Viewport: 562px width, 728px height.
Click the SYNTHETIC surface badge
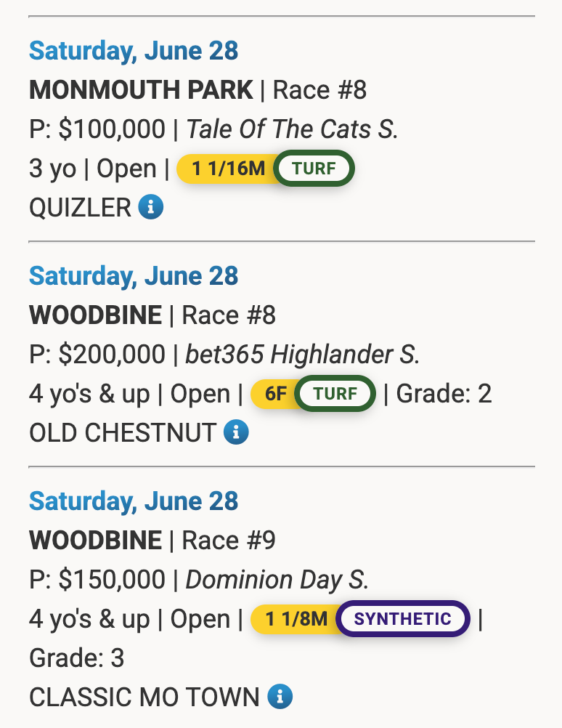403,618
